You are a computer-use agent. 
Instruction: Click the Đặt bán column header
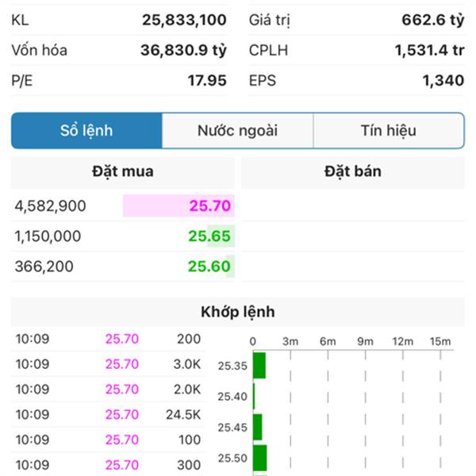pyautogui.click(x=353, y=171)
